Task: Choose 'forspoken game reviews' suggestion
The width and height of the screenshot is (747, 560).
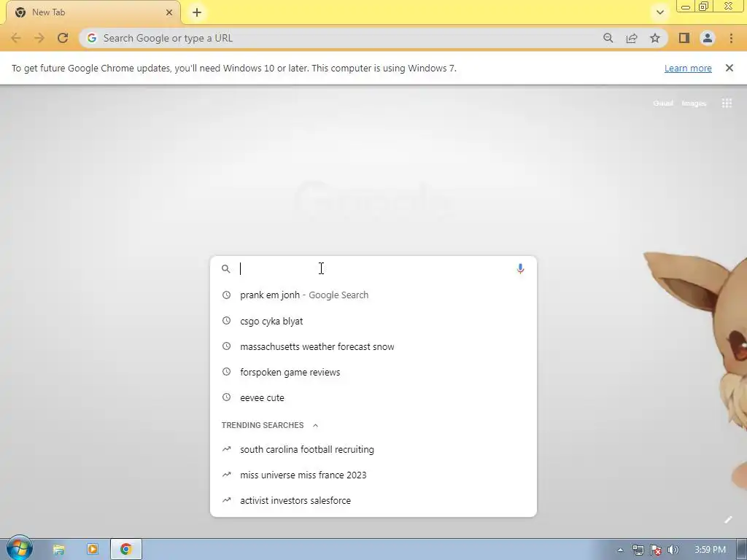Action: pos(373,372)
